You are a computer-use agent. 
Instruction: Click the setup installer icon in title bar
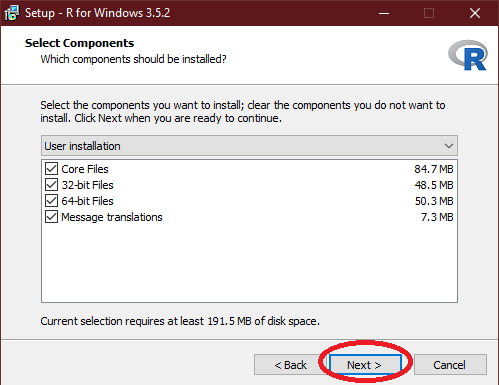click(x=12, y=13)
